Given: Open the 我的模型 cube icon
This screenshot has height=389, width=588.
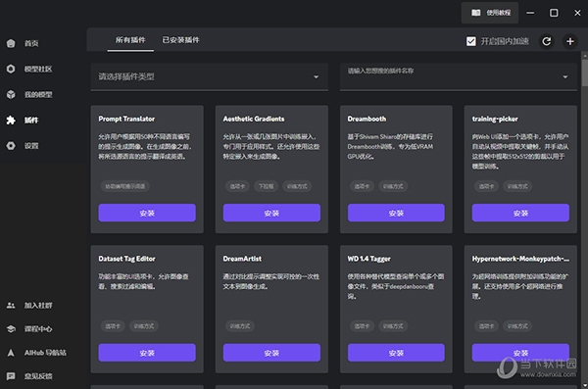Looking at the screenshot, I should click(11, 94).
